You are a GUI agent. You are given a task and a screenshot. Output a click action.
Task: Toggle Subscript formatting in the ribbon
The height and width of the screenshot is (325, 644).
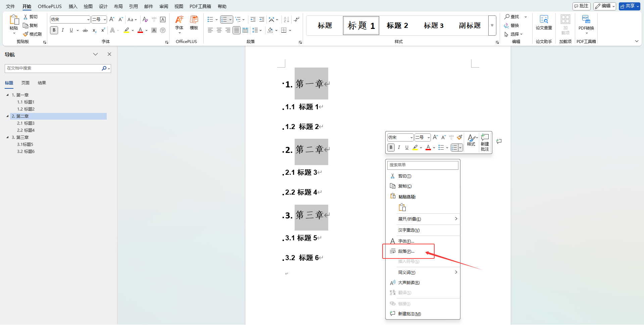coord(95,30)
